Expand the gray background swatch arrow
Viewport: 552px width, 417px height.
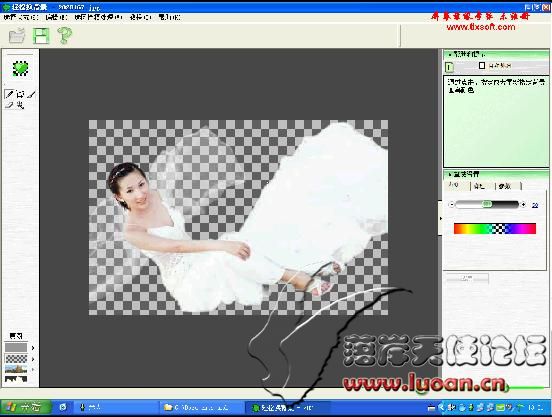click(33, 348)
